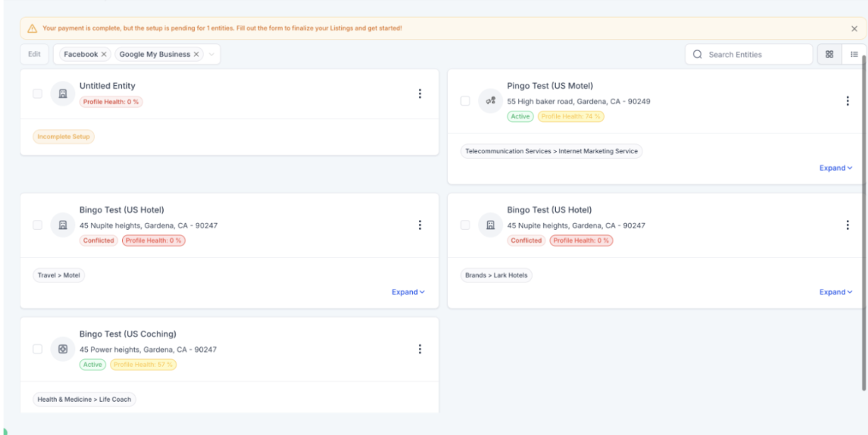The width and height of the screenshot is (868, 435).
Task: Tick the Pingo Test (US Motel) checkbox
Action: [465, 101]
